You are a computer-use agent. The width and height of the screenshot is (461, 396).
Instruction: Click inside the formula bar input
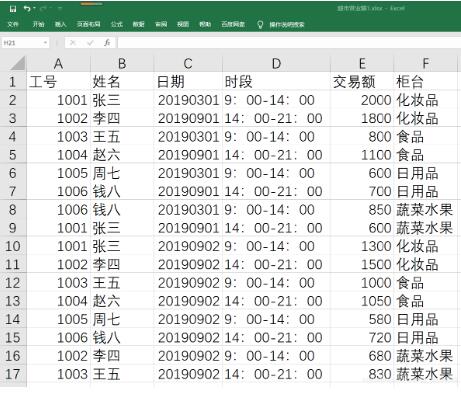[x=289, y=43]
